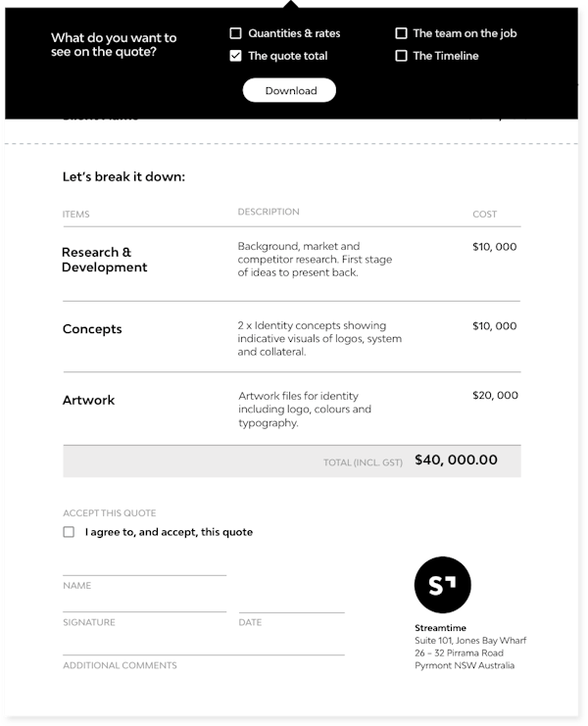Check I agree to and accept this quote
The width and height of the screenshot is (588, 726).
click(x=69, y=532)
